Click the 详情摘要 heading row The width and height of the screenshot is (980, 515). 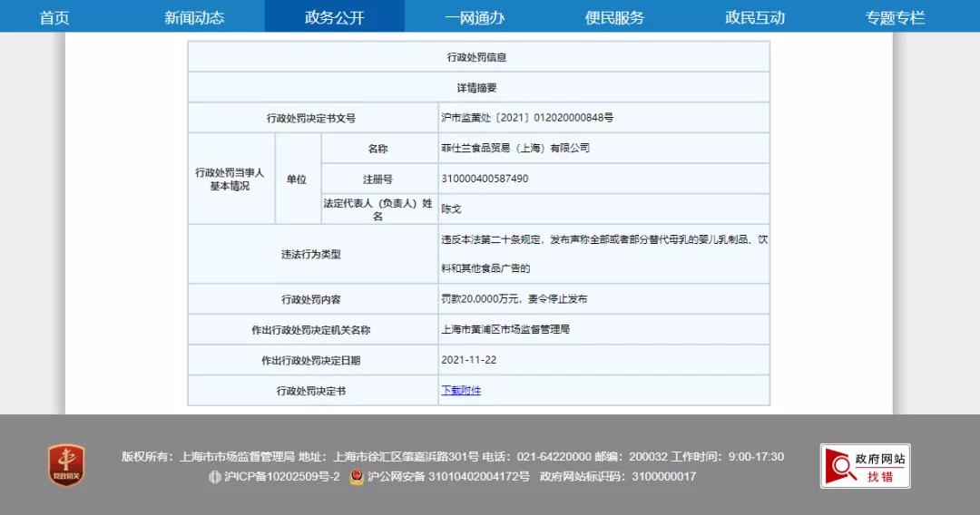[x=478, y=87]
